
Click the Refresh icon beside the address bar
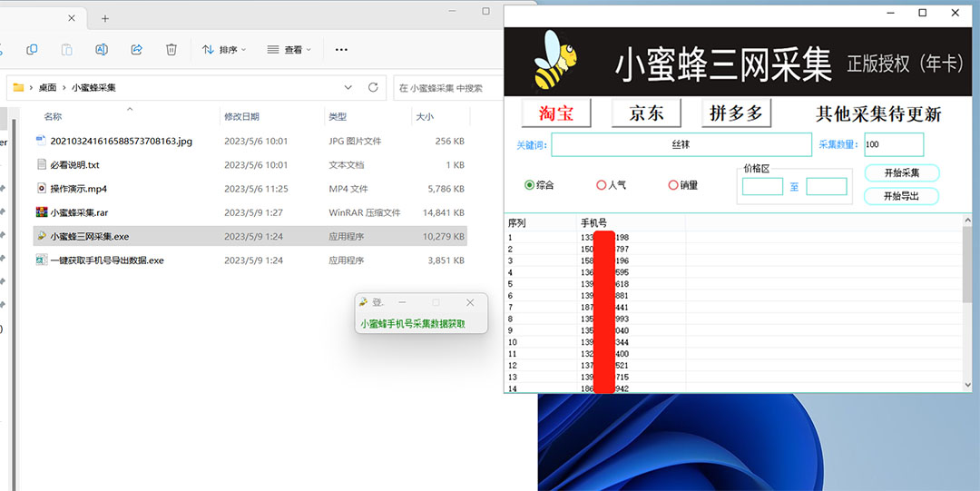(x=373, y=87)
